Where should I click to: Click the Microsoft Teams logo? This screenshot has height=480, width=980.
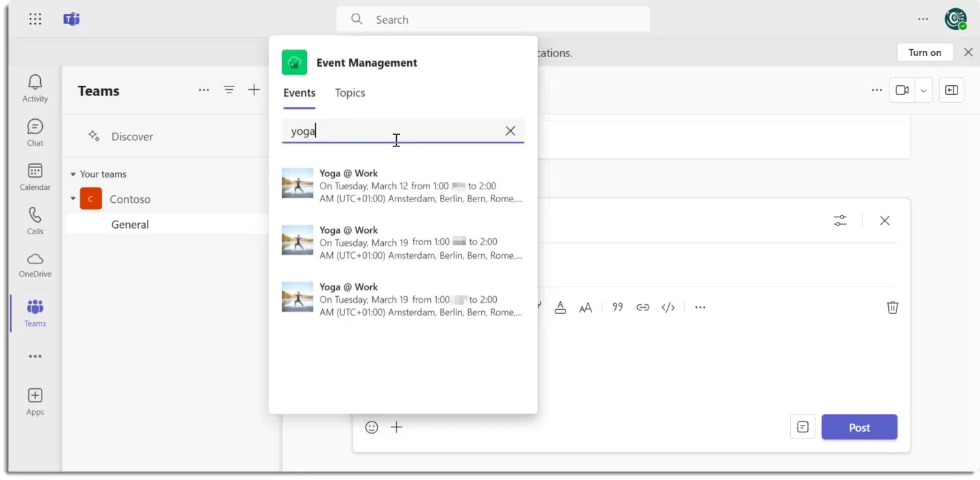(x=71, y=19)
